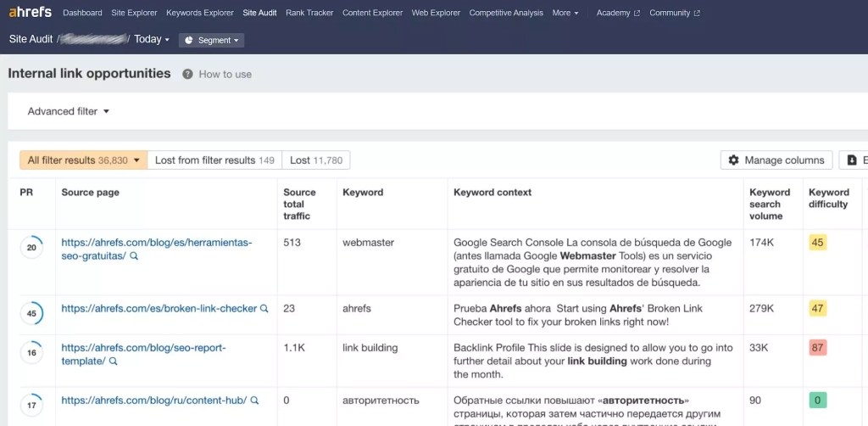Image resolution: width=868 pixels, height=426 pixels.
Task: Open the Segment dropdown
Action: pyautogui.click(x=211, y=41)
